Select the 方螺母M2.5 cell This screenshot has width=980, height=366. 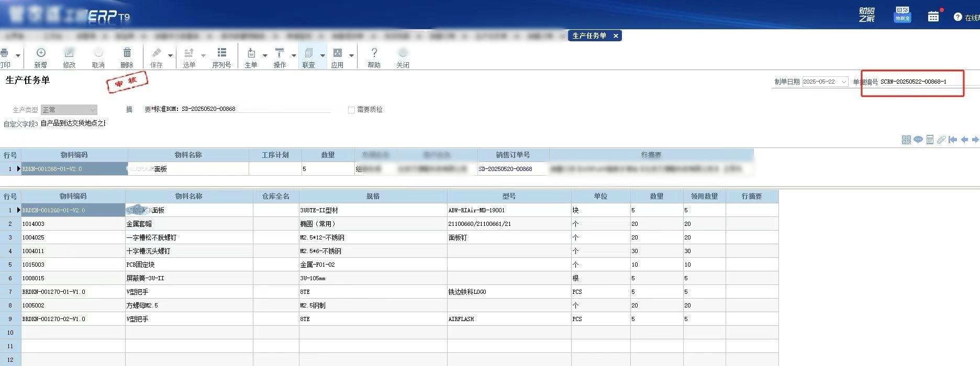click(189, 305)
